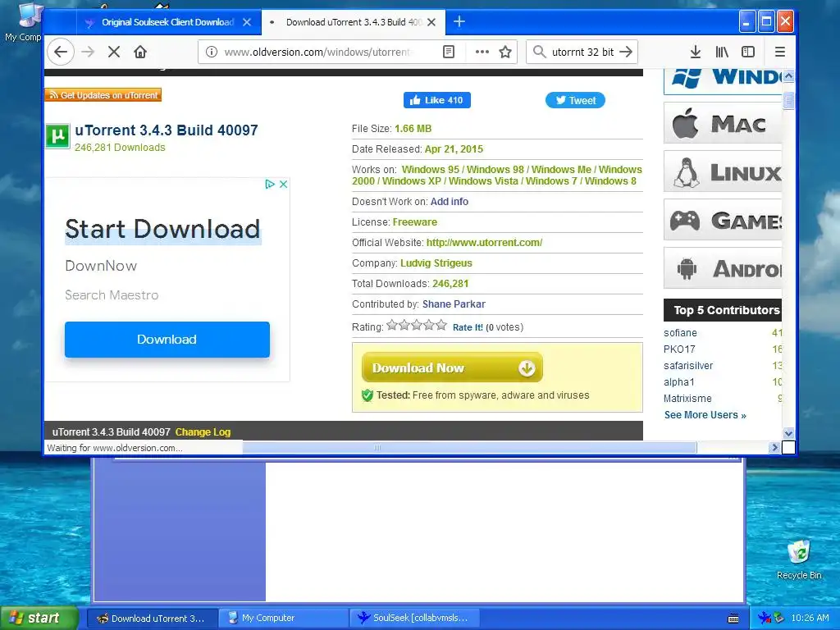Open the AdChoices triangle icon
Viewport: 840px width, 630px height.
270,185
